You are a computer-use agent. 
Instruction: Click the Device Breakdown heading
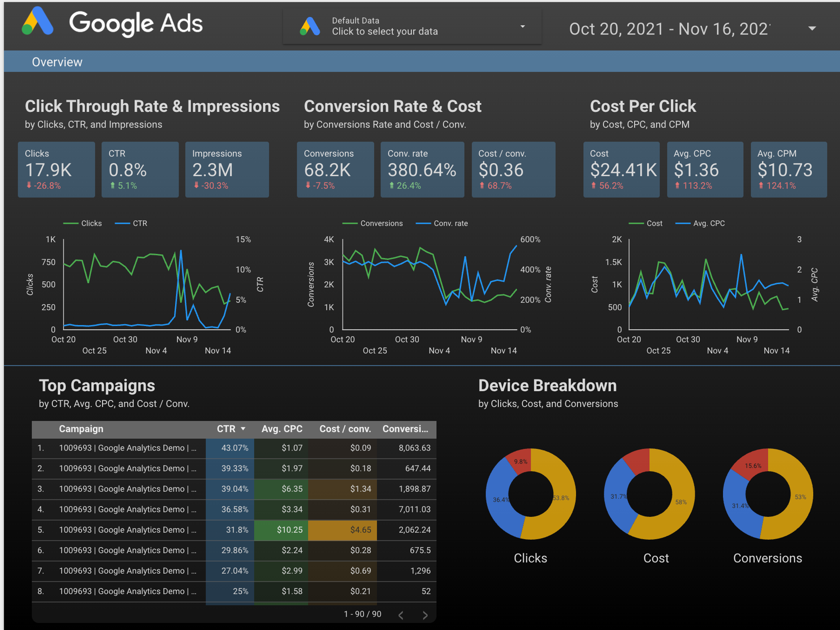tap(547, 385)
